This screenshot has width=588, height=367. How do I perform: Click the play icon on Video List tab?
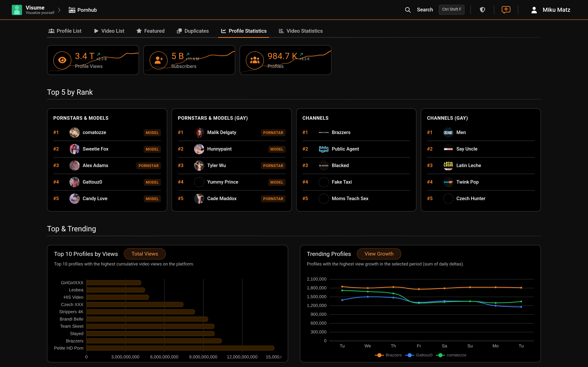click(x=96, y=31)
